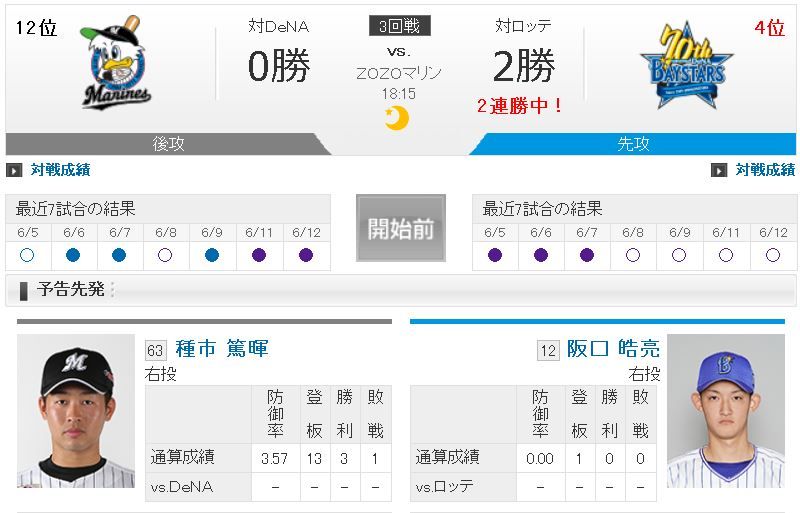The width and height of the screenshot is (800, 513).
Task: Open pitcher 阪口 皓亮 profile link
Action: coord(613,349)
